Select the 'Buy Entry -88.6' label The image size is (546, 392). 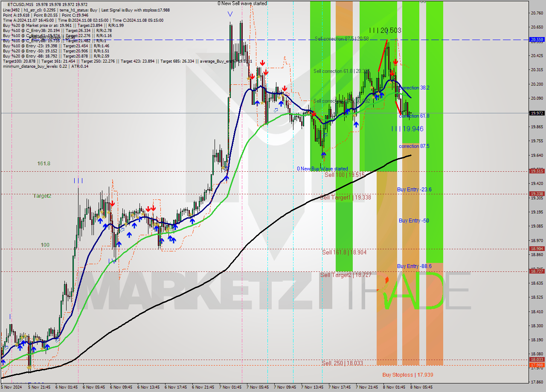pyautogui.click(x=414, y=266)
